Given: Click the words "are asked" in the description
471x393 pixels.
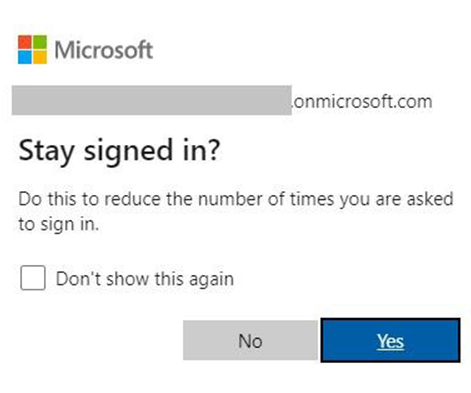Looking at the screenshot, I should tap(414, 199).
